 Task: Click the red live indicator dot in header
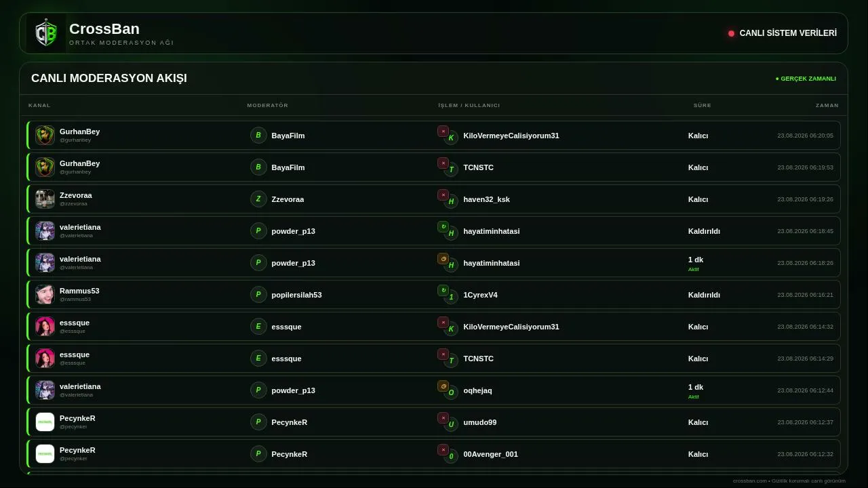[x=731, y=33]
